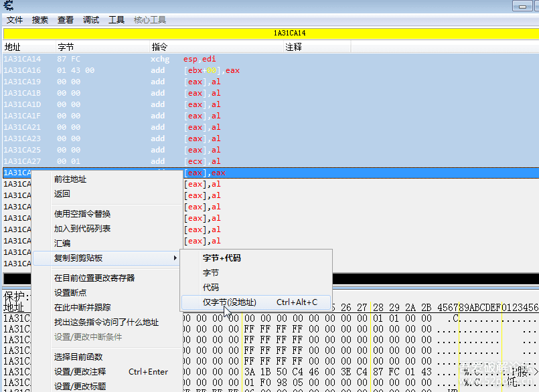Click the 指令 column header

click(x=216, y=47)
